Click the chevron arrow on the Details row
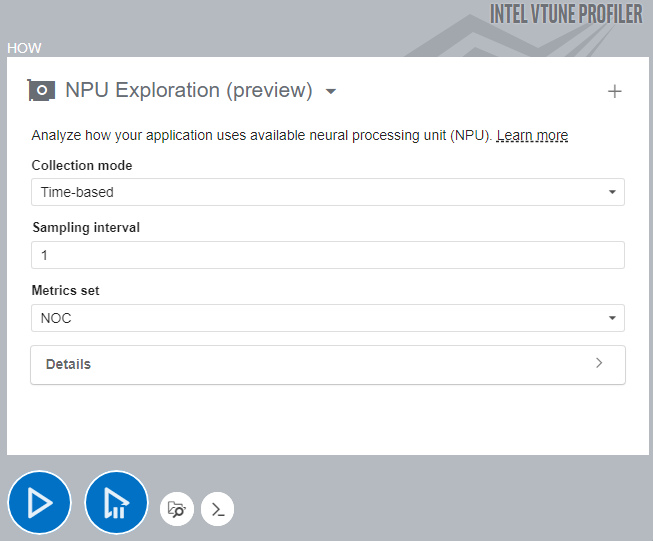The height and width of the screenshot is (541, 653). click(599, 364)
